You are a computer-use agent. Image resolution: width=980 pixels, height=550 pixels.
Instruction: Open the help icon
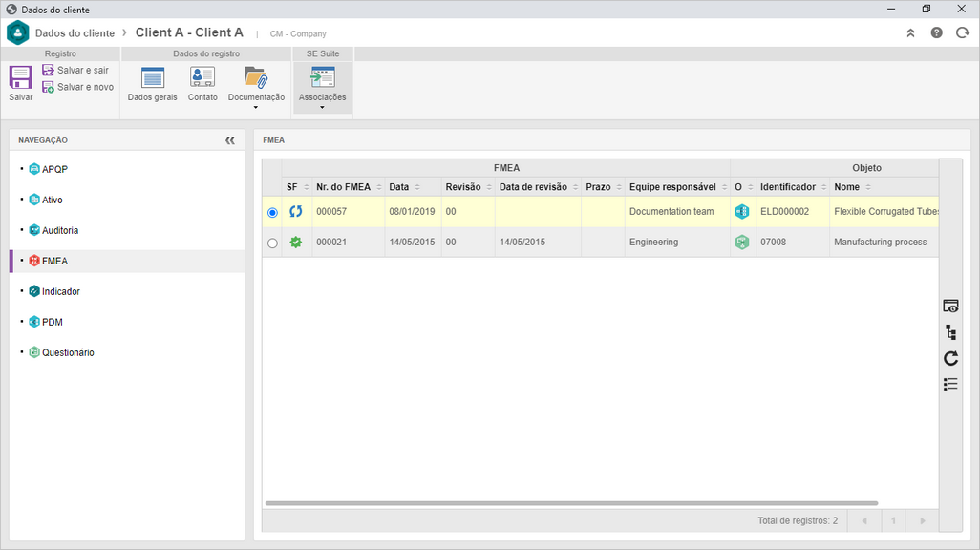[936, 33]
